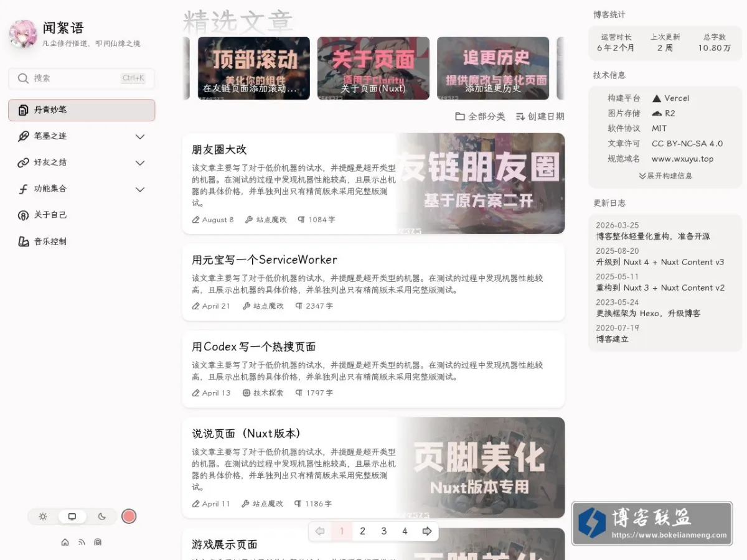This screenshot has width=747, height=560.
Task: Select page 3 in pagination
Action: click(383, 531)
